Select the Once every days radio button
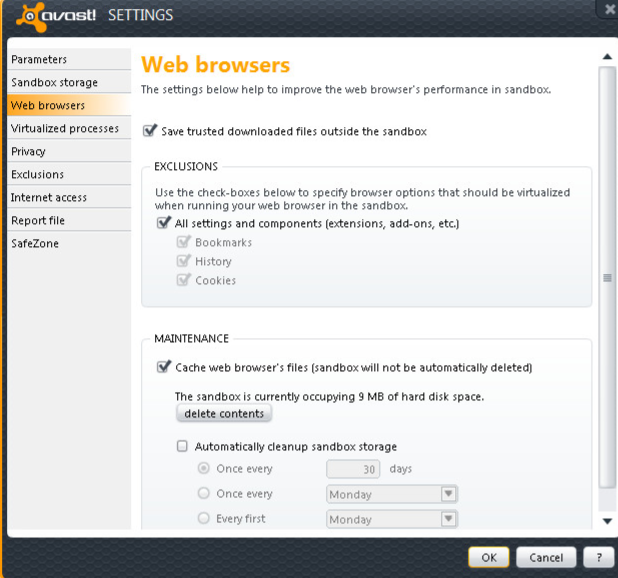The image size is (618, 578). point(203,468)
